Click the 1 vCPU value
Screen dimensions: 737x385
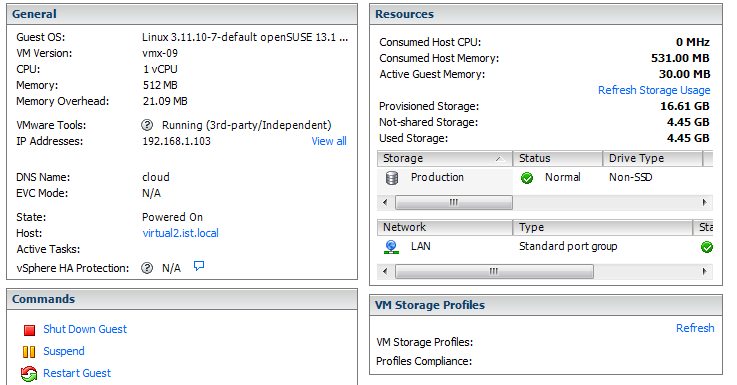click(x=160, y=69)
